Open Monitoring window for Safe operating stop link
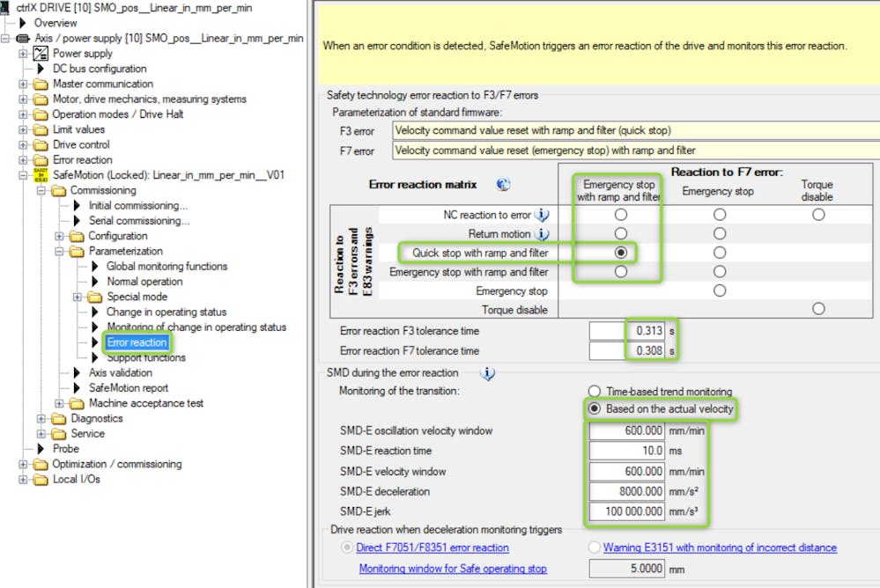This screenshot has width=880, height=588. tap(453, 569)
